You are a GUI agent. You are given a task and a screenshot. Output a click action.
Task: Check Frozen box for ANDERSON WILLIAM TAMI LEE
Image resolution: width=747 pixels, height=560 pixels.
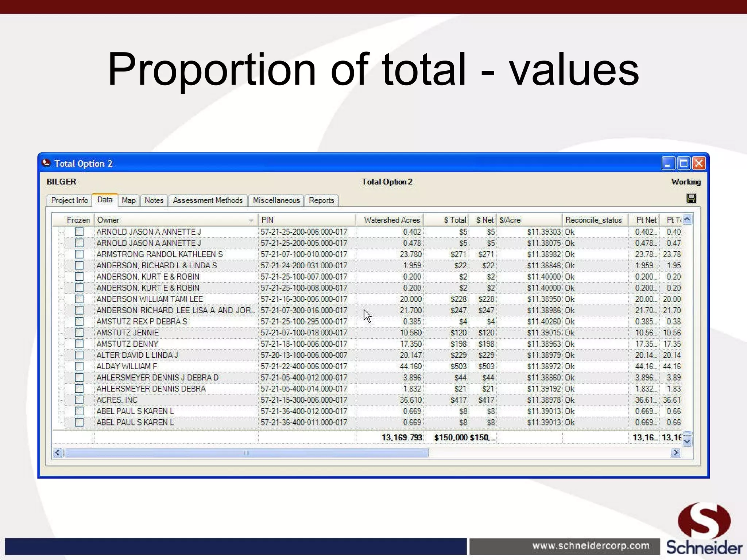[79, 299]
